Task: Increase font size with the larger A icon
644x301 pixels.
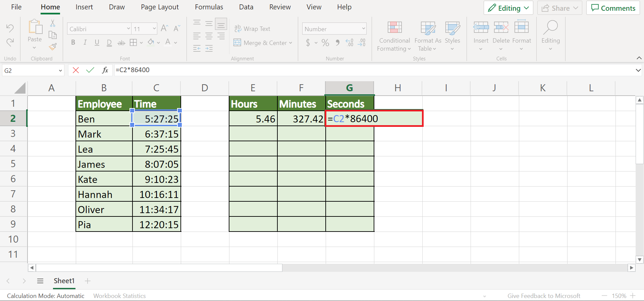Action: coord(164,29)
